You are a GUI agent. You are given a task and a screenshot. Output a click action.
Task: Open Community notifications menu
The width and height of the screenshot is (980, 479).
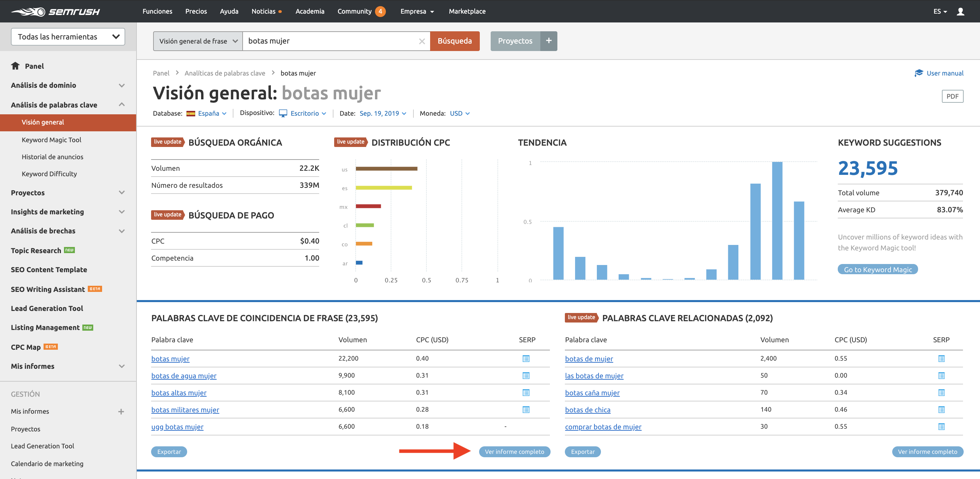point(380,11)
